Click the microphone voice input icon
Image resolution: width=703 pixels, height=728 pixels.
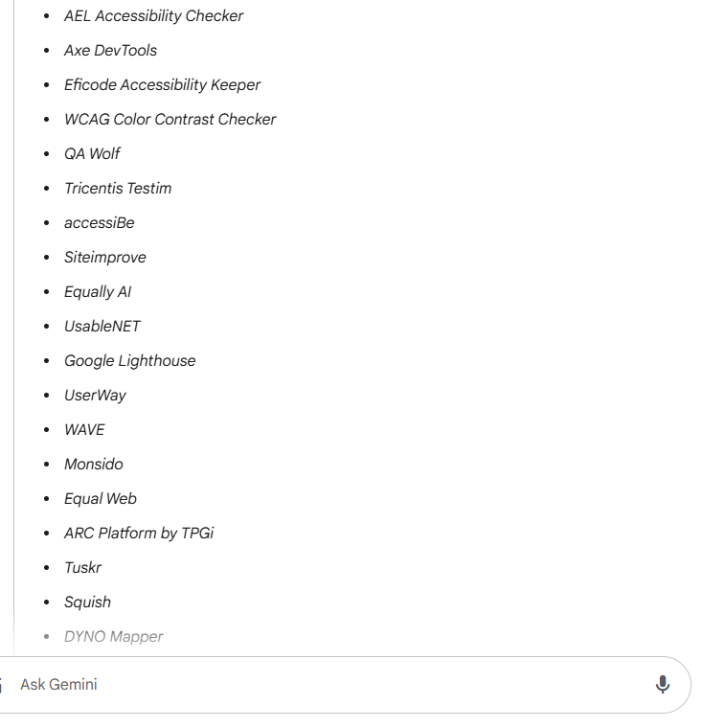click(x=662, y=685)
